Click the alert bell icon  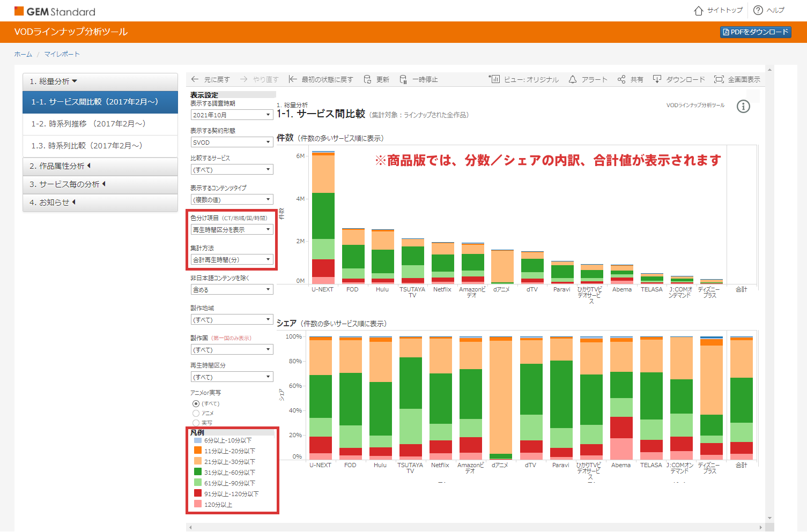(573, 79)
